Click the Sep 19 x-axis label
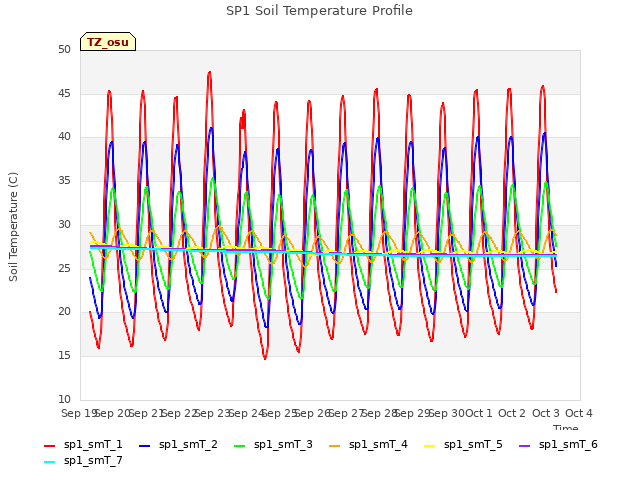The image size is (640, 480). pyautogui.click(x=79, y=413)
